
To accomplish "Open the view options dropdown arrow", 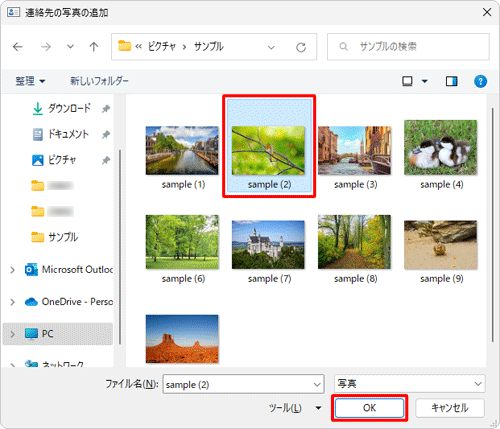I will click(x=425, y=81).
